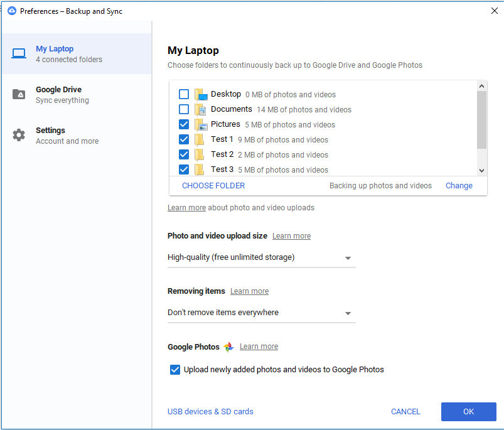Click the laptop icon in the sidebar
This screenshot has height=430, width=504.
point(19,54)
